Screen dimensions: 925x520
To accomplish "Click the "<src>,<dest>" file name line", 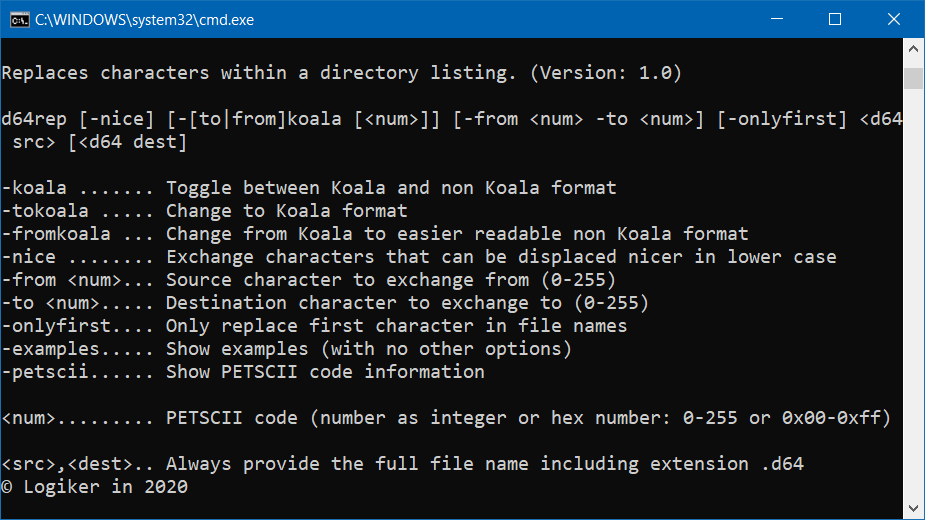I will (402, 464).
